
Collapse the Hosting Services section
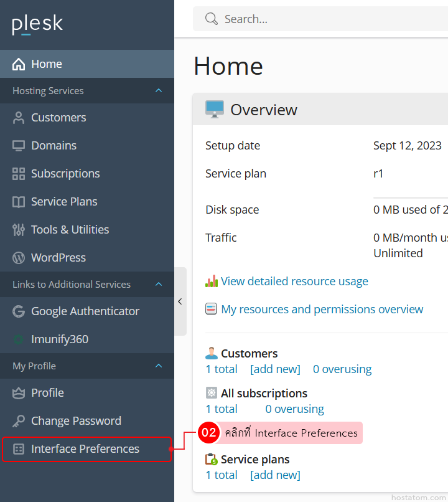coord(159,91)
